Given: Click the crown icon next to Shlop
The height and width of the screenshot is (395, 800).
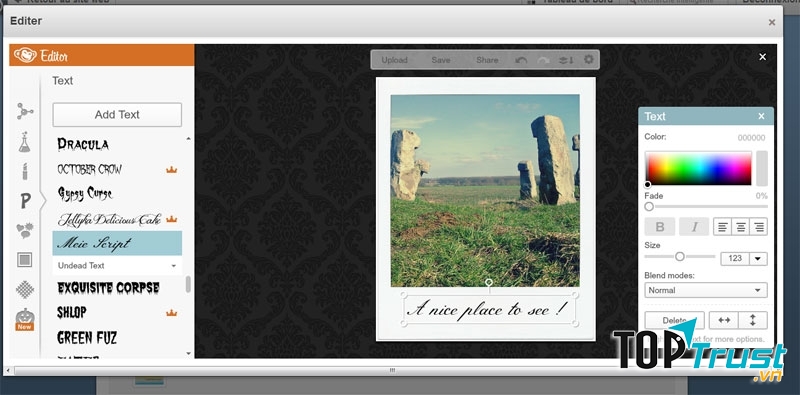Looking at the screenshot, I should click(171, 312).
